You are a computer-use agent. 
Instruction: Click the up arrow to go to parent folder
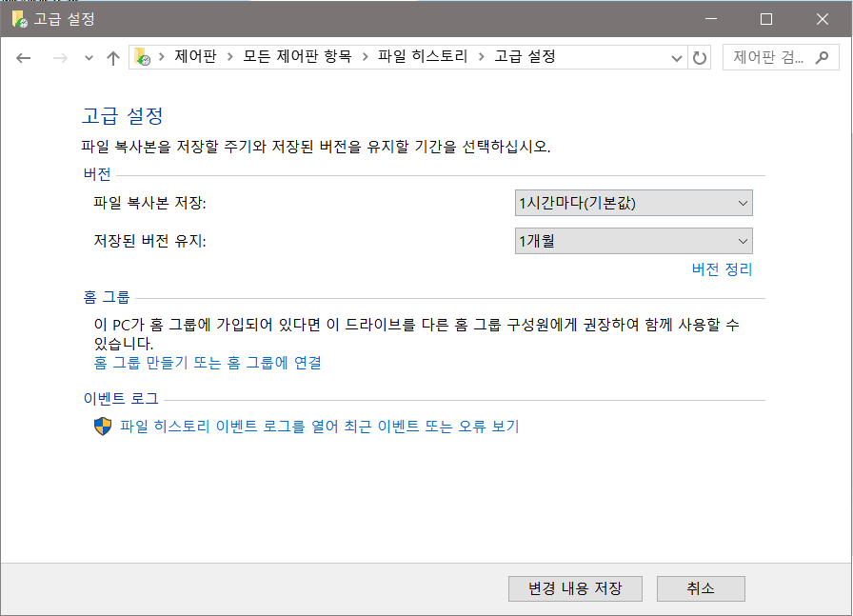[x=112, y=57]
